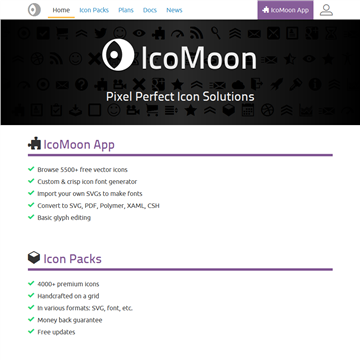
Task: Open the Docs navigation link
Action: coord(150,10)
